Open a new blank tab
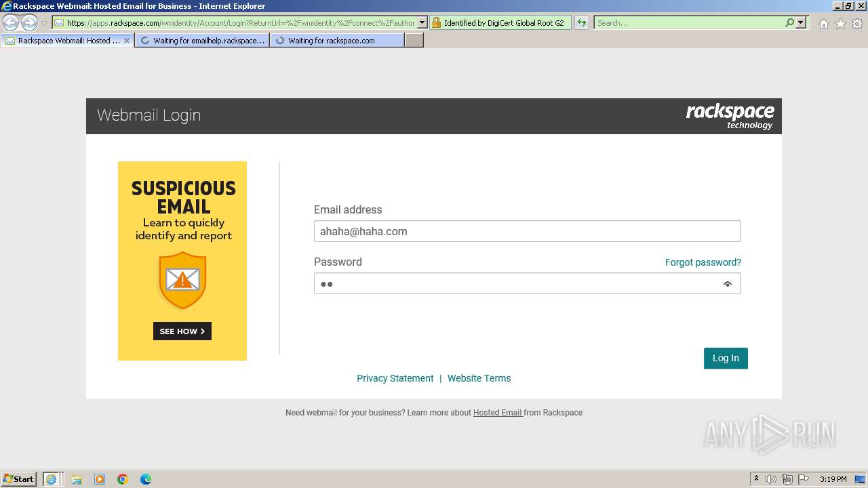This screenshot has height=488, width=868. pos(414,41)
